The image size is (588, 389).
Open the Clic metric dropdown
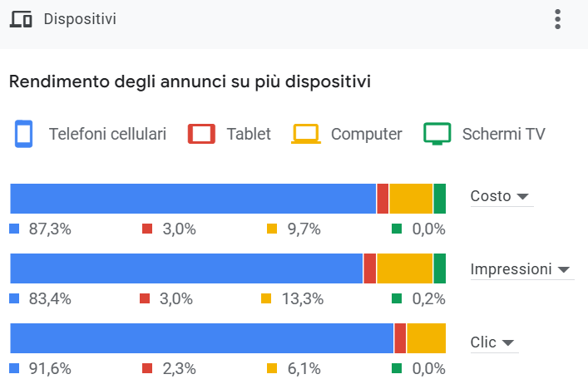[x=494, y=342]
